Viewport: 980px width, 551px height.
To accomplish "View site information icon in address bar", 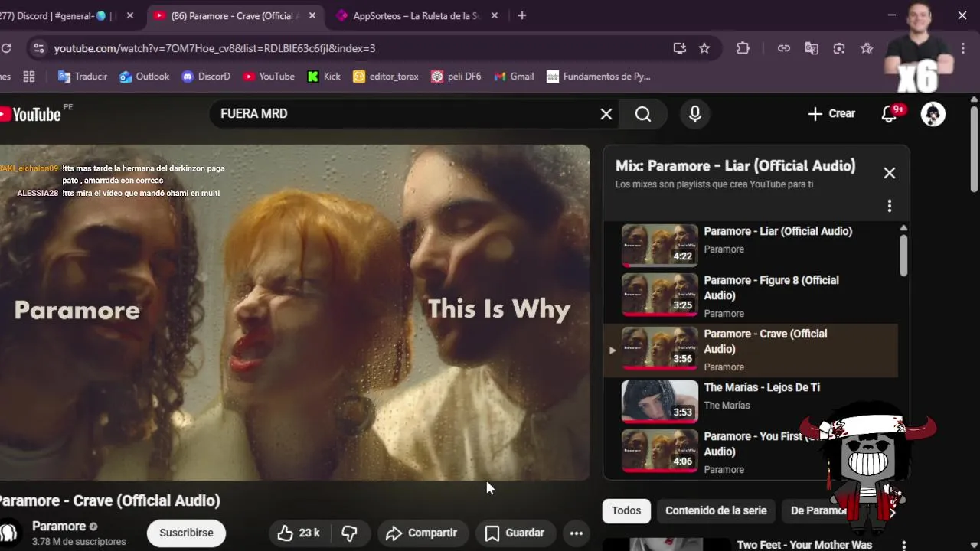I will tap(39, 48).
